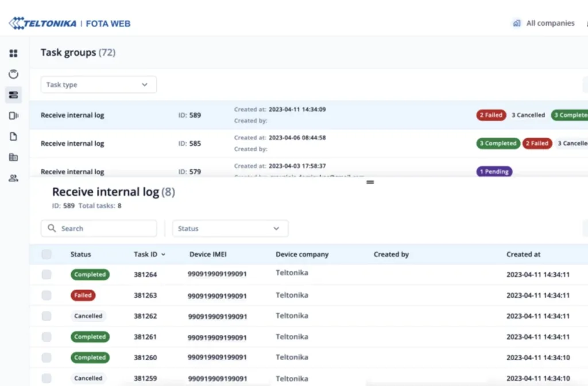Tick the checkbox for task 381264
Image resolution: width=588 pixels, height=386 pixels.
(x=47, y=275)
